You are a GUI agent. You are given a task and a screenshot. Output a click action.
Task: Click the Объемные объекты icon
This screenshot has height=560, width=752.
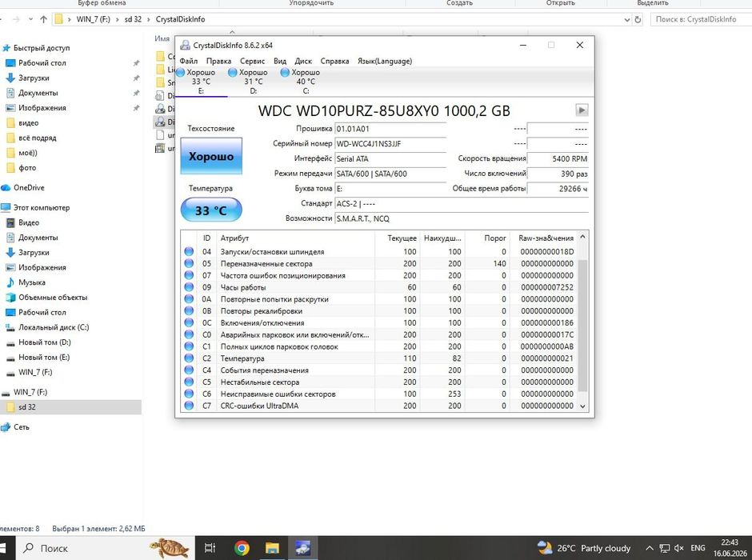10,298
